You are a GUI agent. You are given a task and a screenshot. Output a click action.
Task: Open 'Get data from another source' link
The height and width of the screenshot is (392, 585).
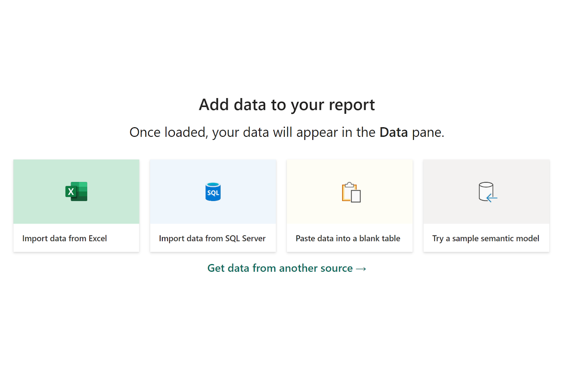coord(287,268)
